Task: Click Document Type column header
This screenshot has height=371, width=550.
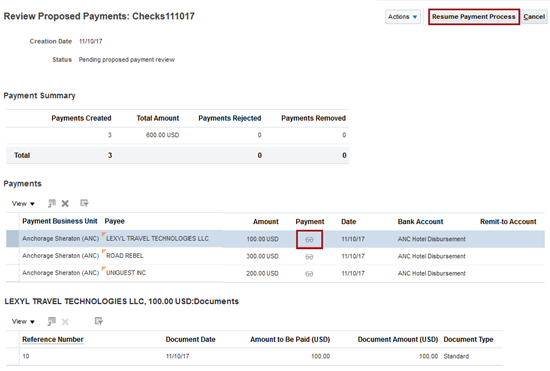Action: pos(468,339)
